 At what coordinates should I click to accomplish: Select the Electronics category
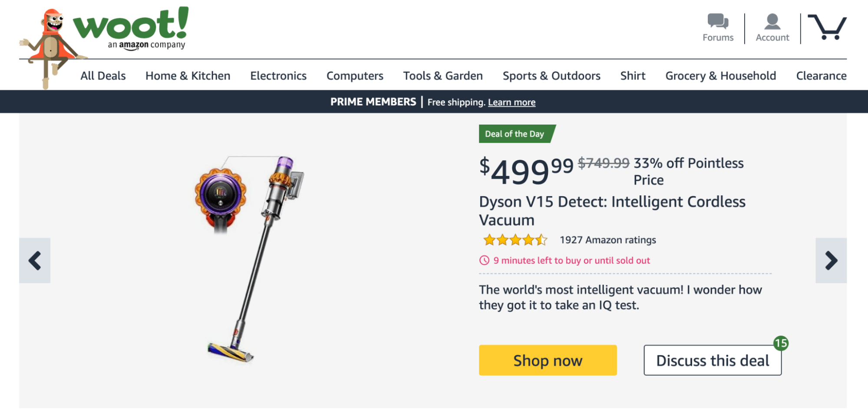coord(278,76)
